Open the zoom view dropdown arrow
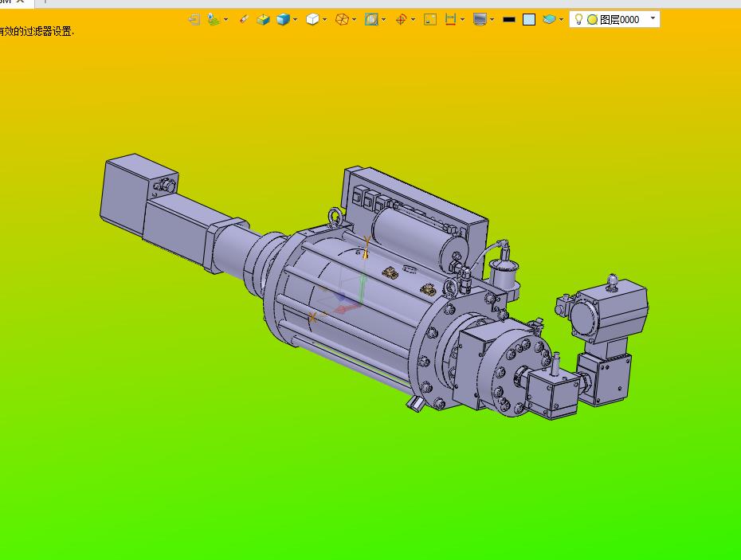This screenshot has width=741, height=560. [x=384, y=19]
